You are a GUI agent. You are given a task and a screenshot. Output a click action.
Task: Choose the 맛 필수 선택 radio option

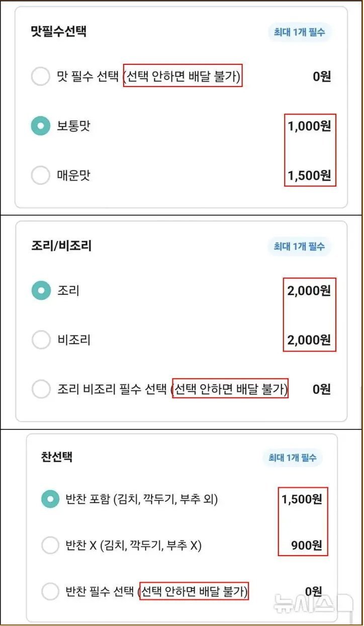tap(41, 77)
